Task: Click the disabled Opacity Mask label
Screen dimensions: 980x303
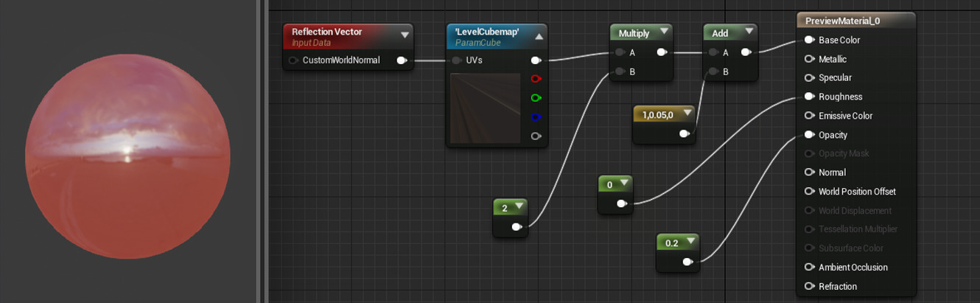Action: coord(844,153)
